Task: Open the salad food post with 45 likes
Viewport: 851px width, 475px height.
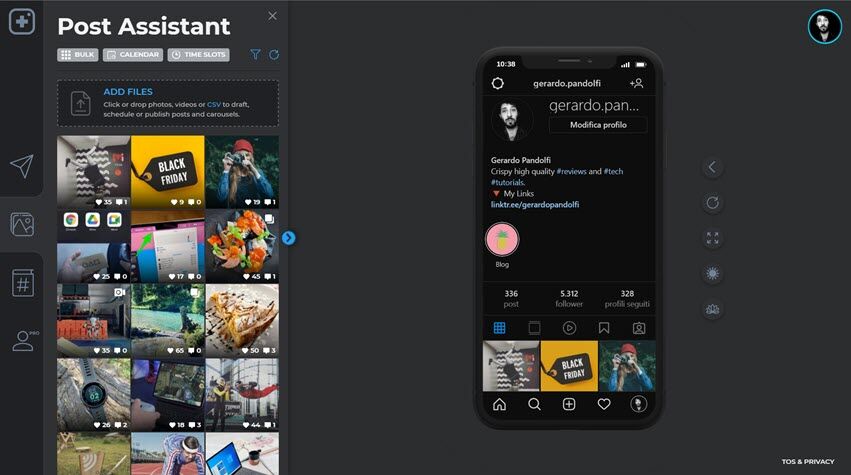Action: (242, 246)
